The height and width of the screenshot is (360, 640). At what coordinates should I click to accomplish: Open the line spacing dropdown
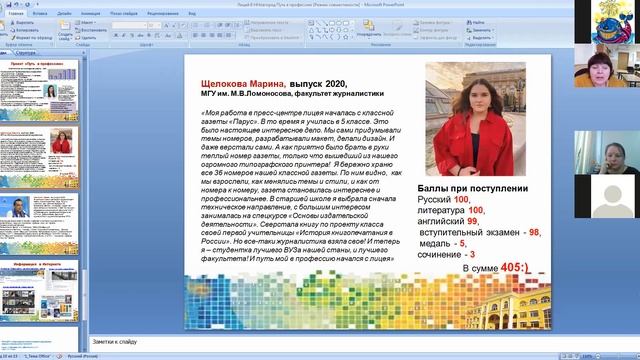[236, 25]
